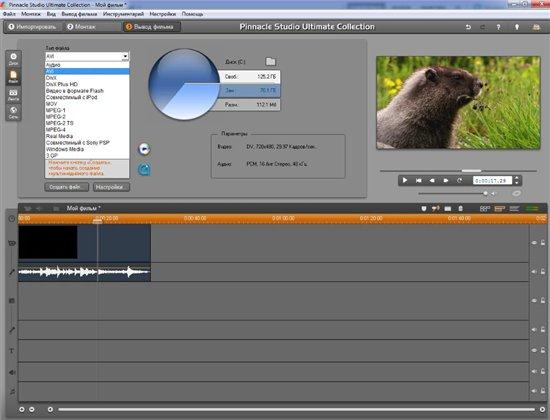Image resolution: width=550 pixels, height=420 pixels.
Task: Step one frame back in preview
Action: click(432, 180)
